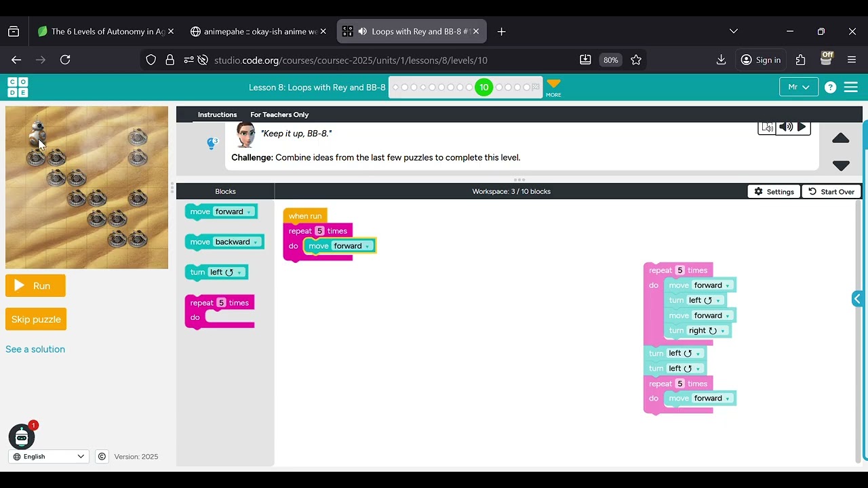Click the Code.org logo
The image size is (868, 488).
click(x=18, y=87)
